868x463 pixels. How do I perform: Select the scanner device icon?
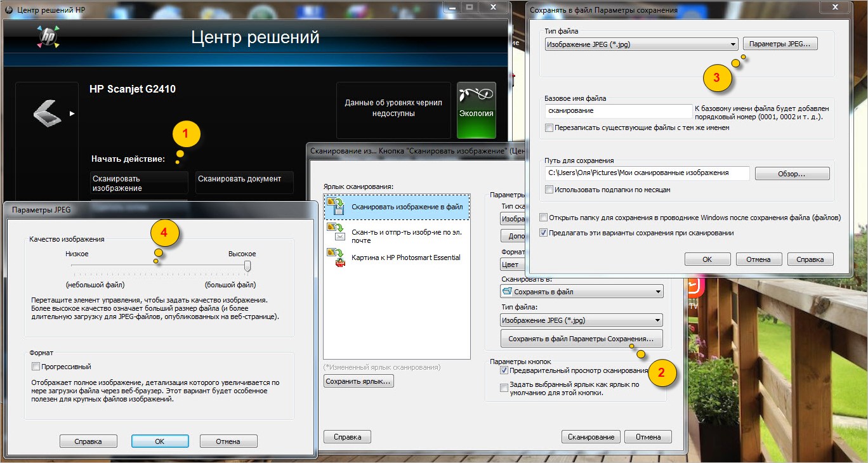point(48,113)
